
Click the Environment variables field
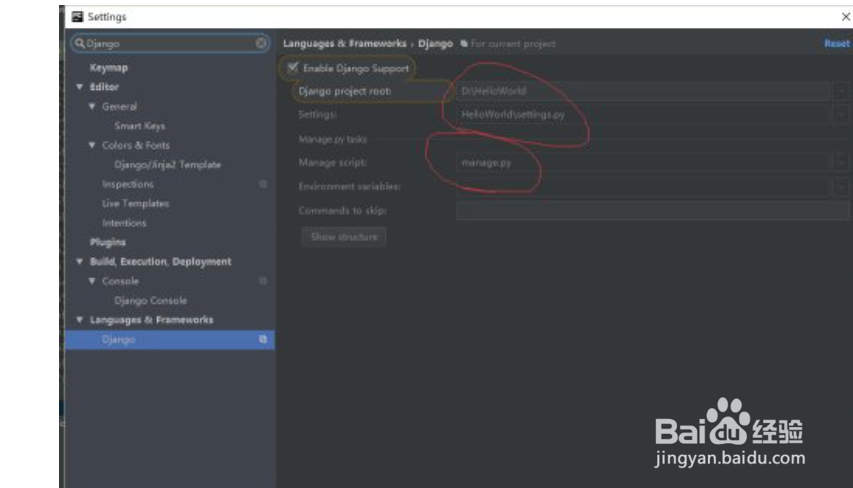(644, 186)
